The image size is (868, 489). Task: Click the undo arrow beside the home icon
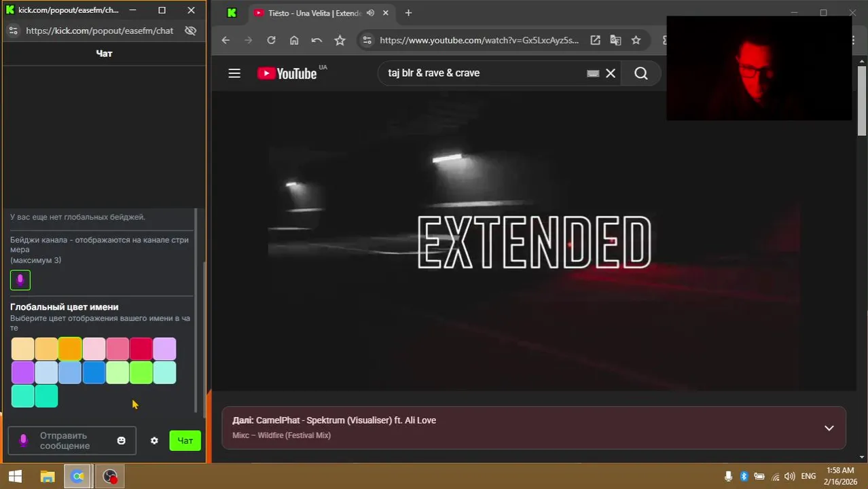[317, 41]
